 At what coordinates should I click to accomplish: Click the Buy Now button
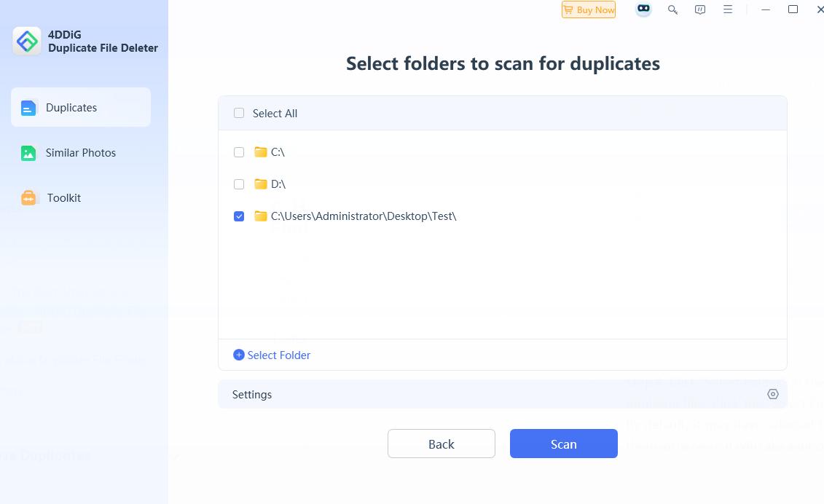[x=588, y=9]
